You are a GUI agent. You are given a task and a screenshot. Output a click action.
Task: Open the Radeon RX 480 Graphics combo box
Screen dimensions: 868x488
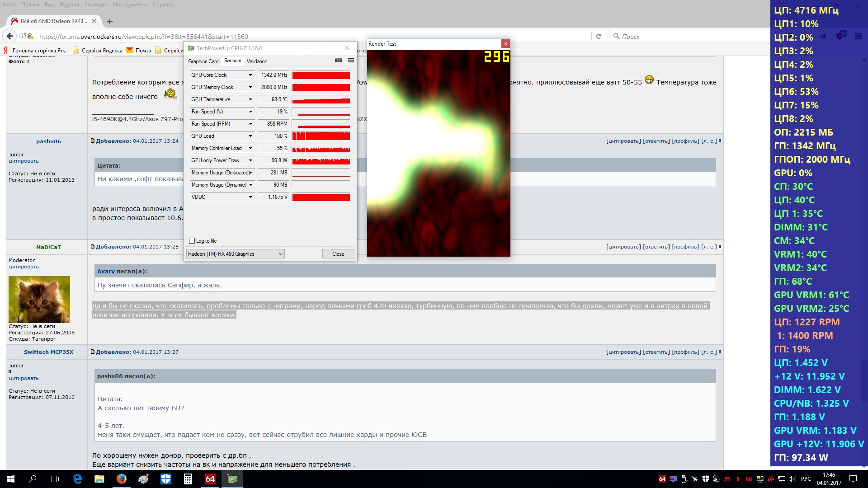coord(236,254)
